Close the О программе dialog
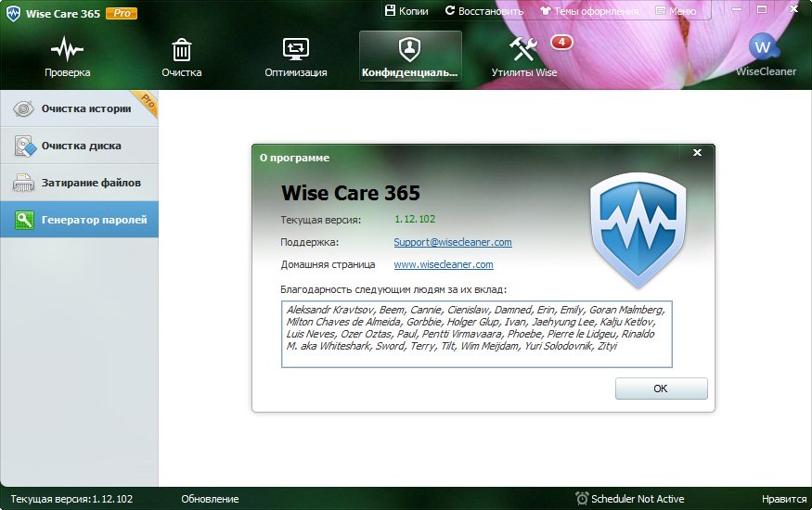812x510 pixels. (x=696, y=151)
